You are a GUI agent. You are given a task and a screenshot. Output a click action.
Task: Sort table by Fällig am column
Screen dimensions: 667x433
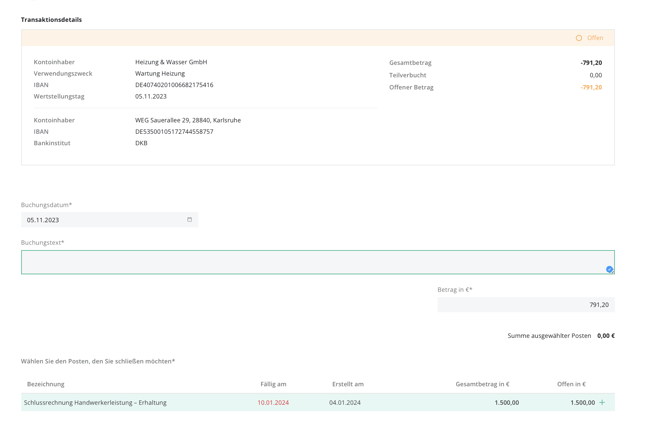point(273,384)
